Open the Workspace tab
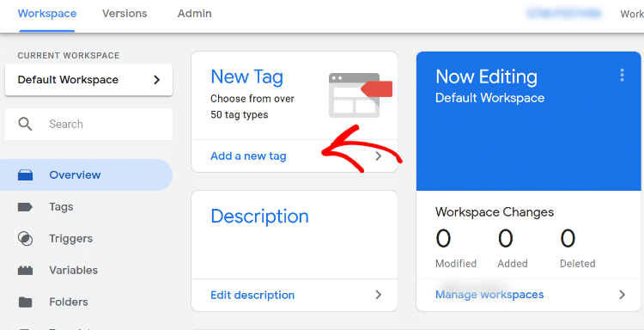Screen dimensions: 644x330 [47, 14]
